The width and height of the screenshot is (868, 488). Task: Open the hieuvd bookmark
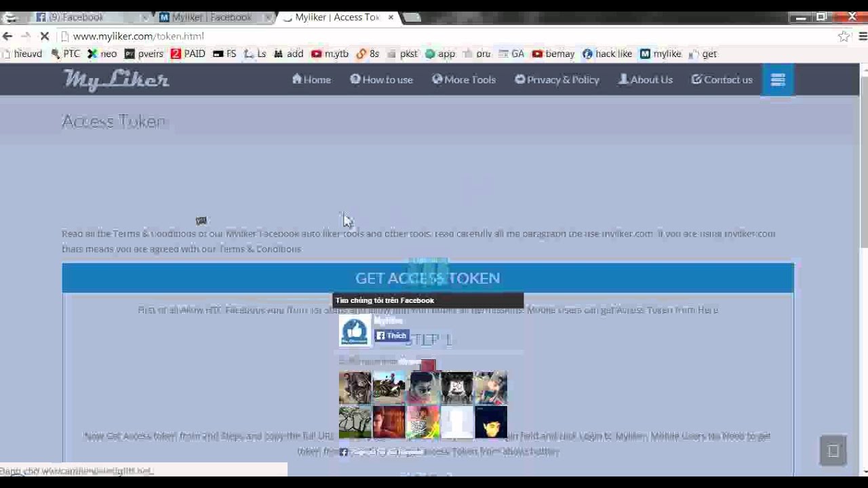click(x=22, y=54)
